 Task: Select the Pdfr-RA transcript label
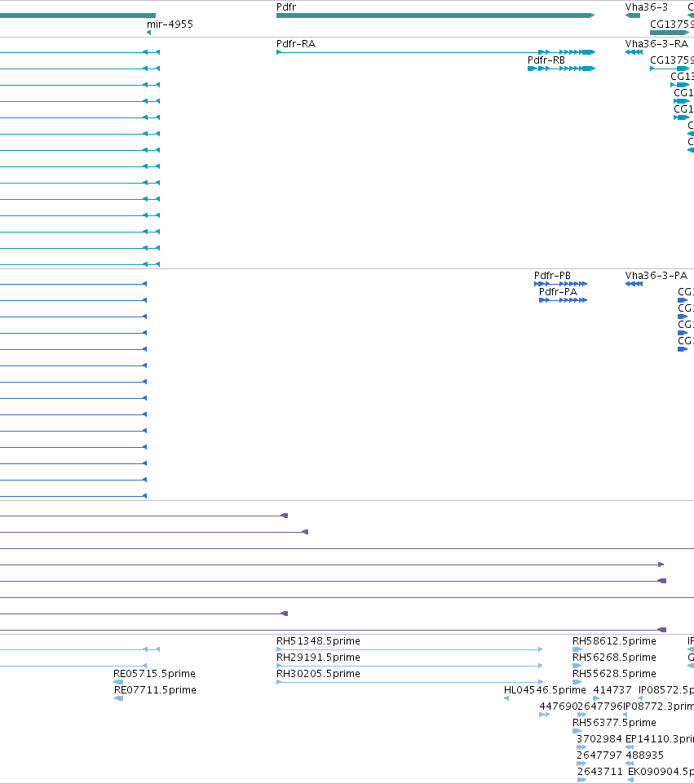pos(296,43)
